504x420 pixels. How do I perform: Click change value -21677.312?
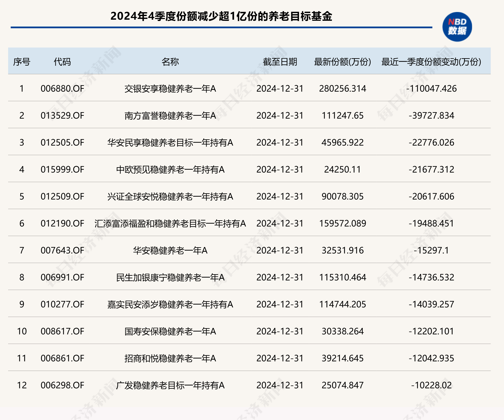pyautogui.click(x=431, y=170)
